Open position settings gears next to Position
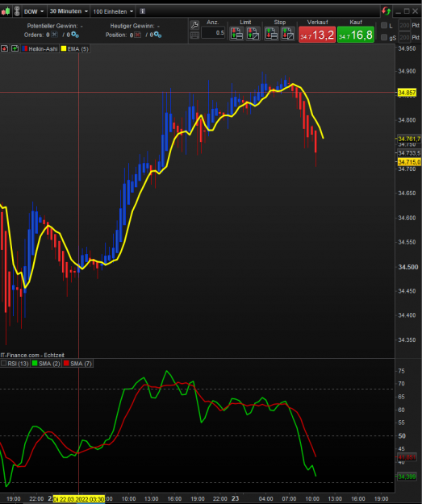The image size is (422, 504). pos(157,35)
